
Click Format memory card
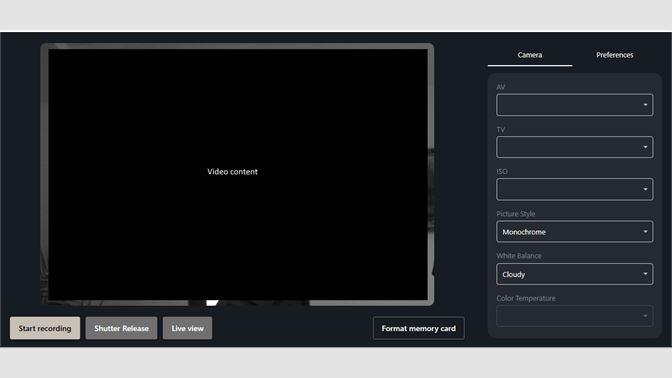[x=418, y=328]
